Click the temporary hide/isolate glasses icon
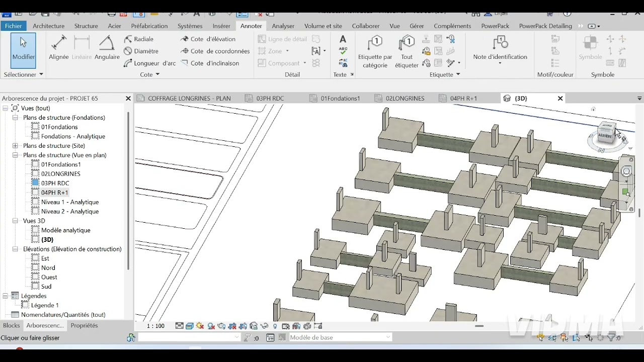This screenshot has height=362, width=644. point(264,326)
